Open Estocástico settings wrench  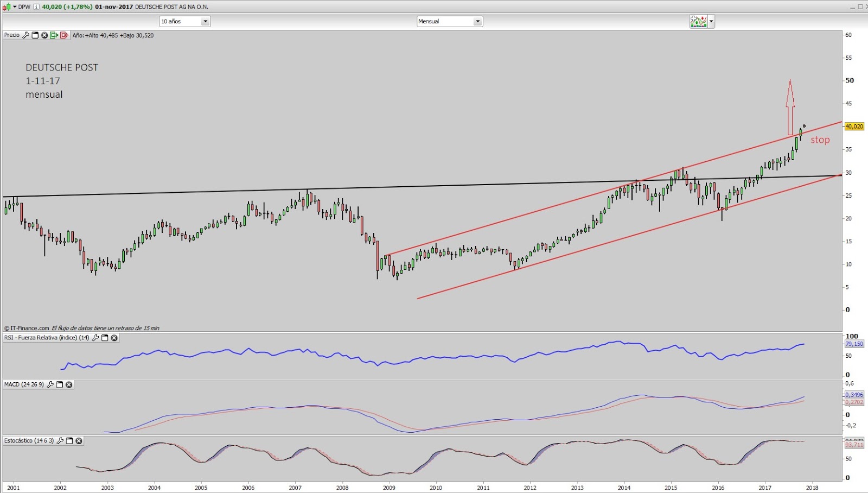coord(60,441)
